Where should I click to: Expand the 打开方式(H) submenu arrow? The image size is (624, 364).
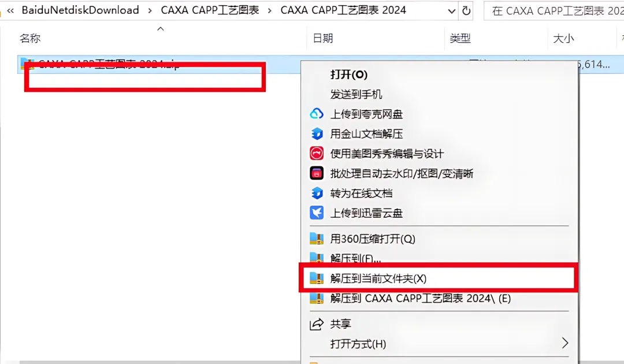coord(564,343)
